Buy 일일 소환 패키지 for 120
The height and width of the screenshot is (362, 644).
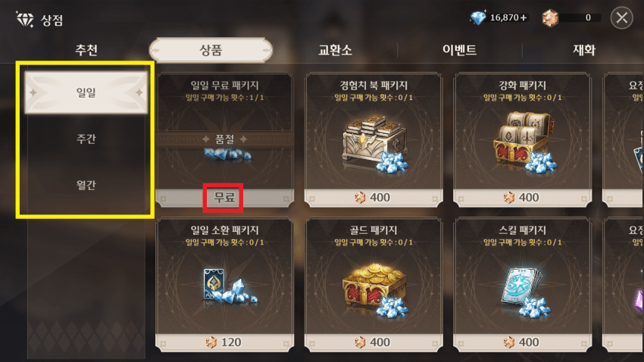coord(224,342)
